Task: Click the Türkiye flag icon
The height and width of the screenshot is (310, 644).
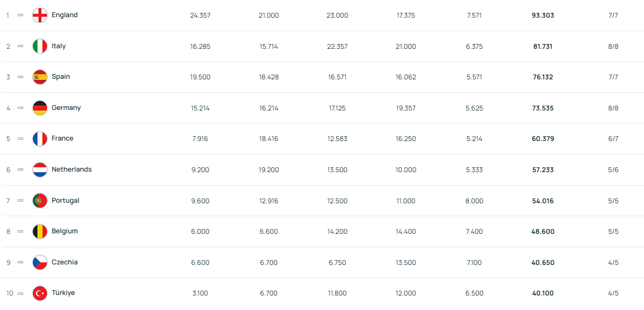Action: [40, 293]
